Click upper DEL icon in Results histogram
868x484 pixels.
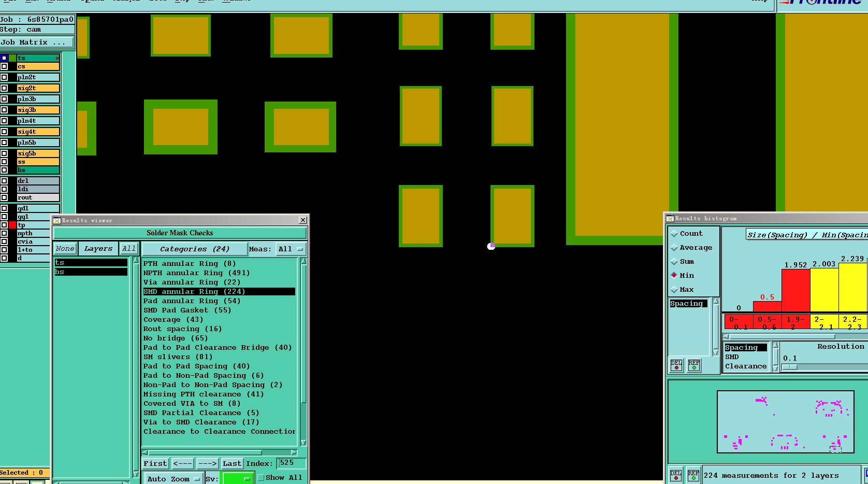coord(676,365)
